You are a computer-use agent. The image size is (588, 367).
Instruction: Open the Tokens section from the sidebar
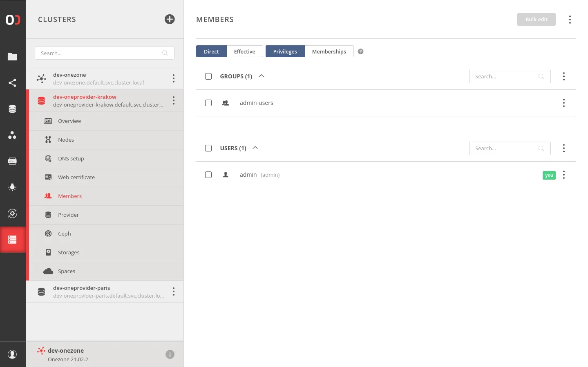13,161
